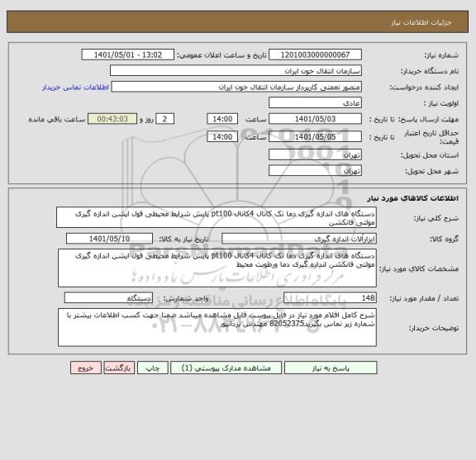Click the goods group field ابزارآلات اندازه گیری
Image resolution: width=476 pixels, height=460 pixels.
[x=299, y=239]
